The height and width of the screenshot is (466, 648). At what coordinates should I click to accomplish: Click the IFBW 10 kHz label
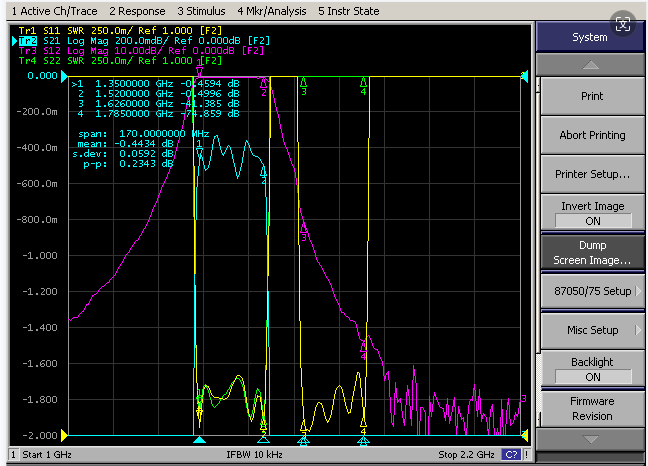pos(254,455)
